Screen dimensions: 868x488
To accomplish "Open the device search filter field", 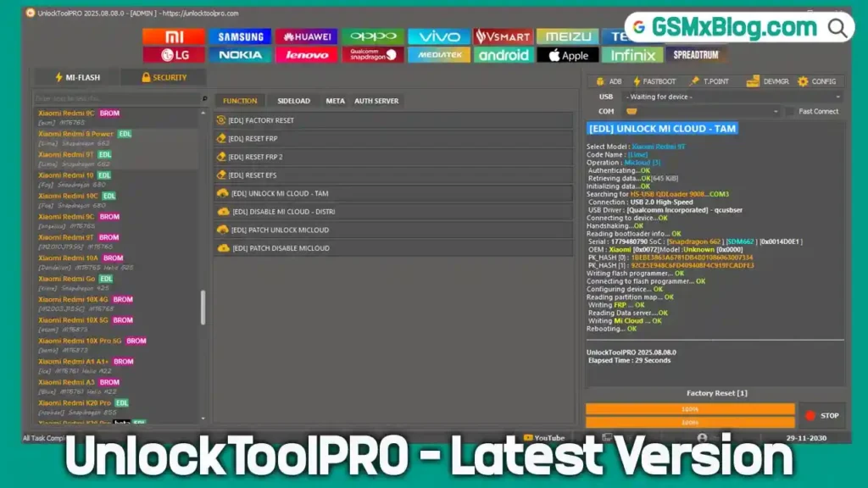I will pos(114,98).
